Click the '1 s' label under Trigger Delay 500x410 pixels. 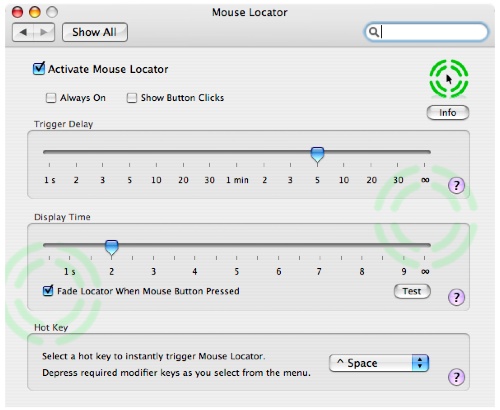(50, 180)
